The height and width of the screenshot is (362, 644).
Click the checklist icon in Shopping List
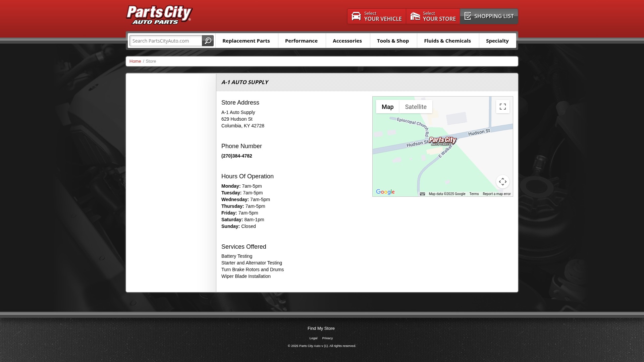(x=468, y=16)
